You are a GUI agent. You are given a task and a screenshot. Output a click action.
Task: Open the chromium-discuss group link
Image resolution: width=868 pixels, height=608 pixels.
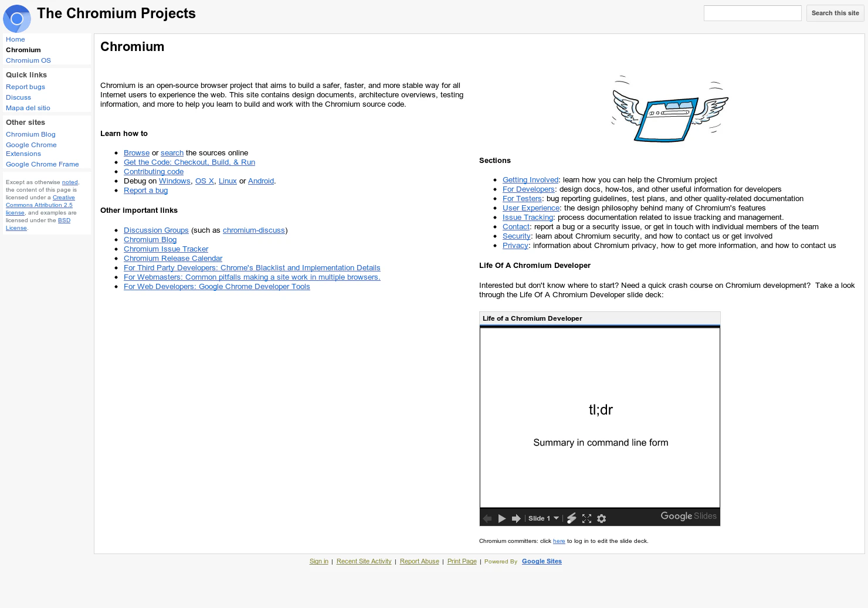click(254, 230)
